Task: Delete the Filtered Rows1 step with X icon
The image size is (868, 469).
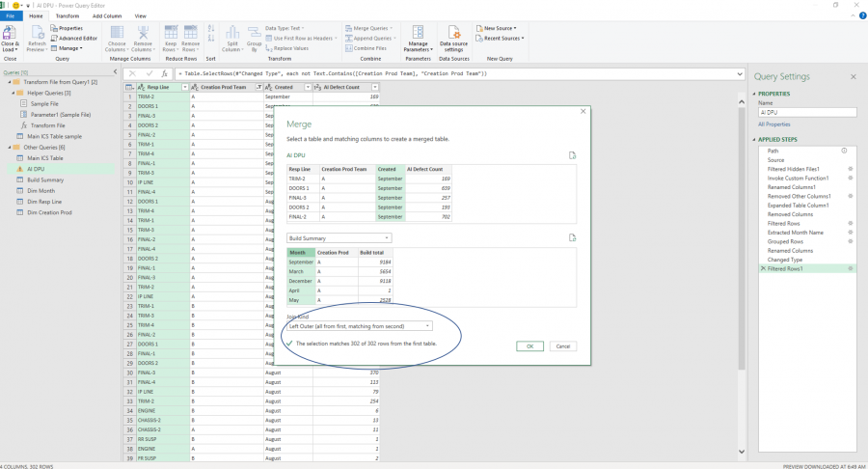Action: tap(764, 268)
